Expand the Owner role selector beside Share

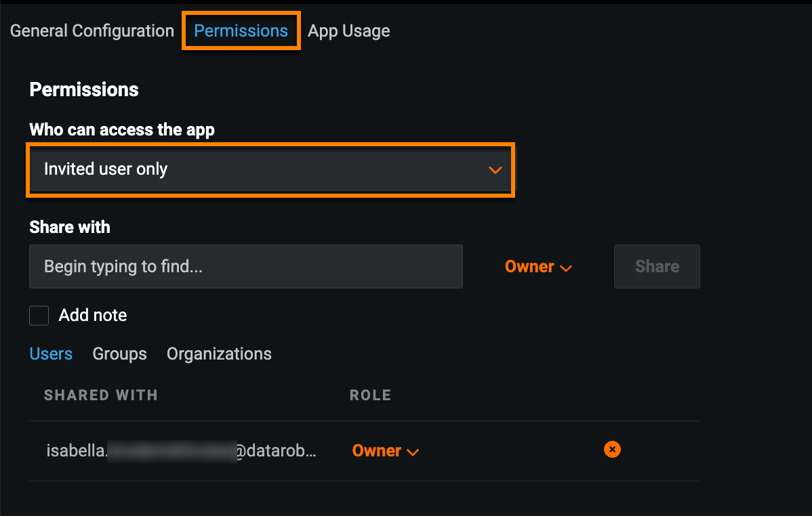(x=538, y=267)
